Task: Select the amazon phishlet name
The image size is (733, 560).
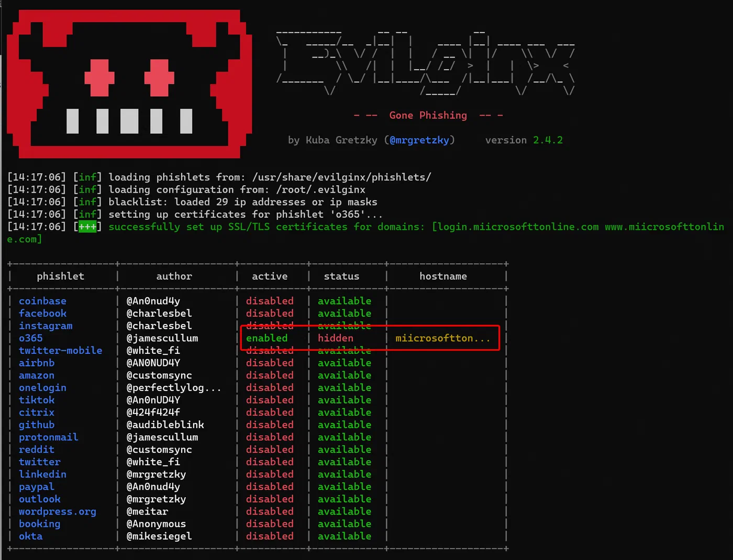Action: tap(37, 375)
